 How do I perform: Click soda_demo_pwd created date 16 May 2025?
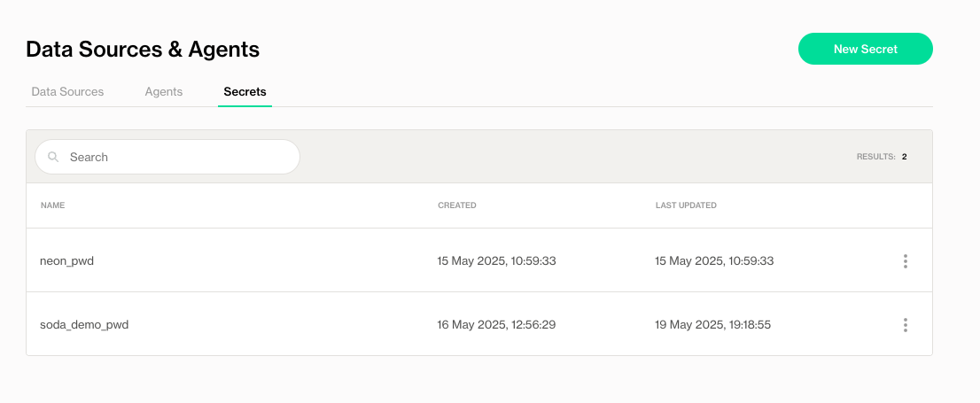[x=496, y=325]
